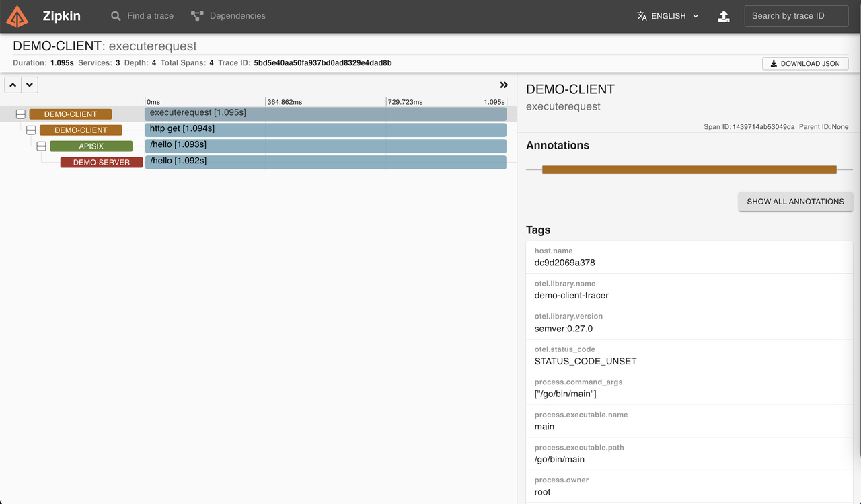Viewport: 861px width, 504px height.
Task: Click the demo-client-tracer tag value
Action: 572,296
